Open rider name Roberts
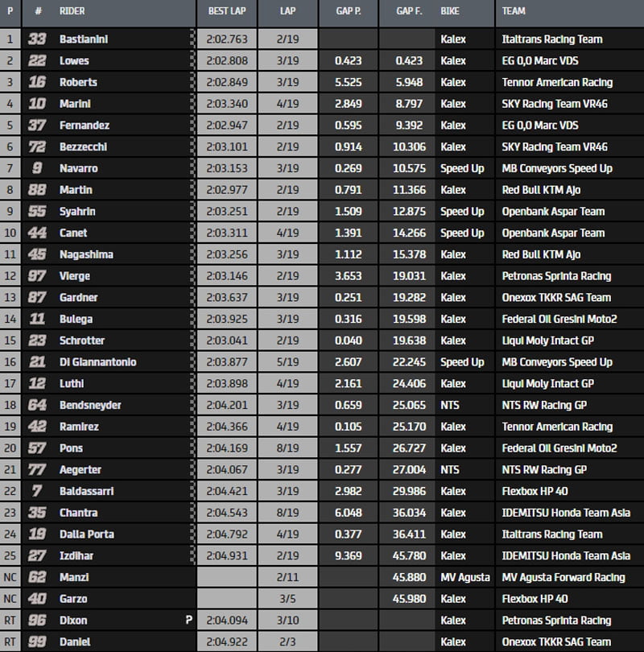This screenshot has width=644, height=652. [78, 82]
